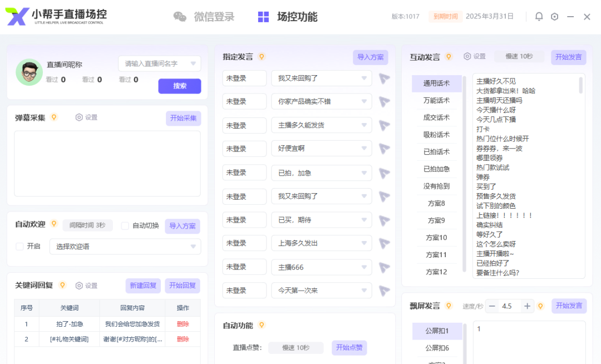
Task: Open the dropdown arrow on 你家产品确实不错
Action: 364,101
